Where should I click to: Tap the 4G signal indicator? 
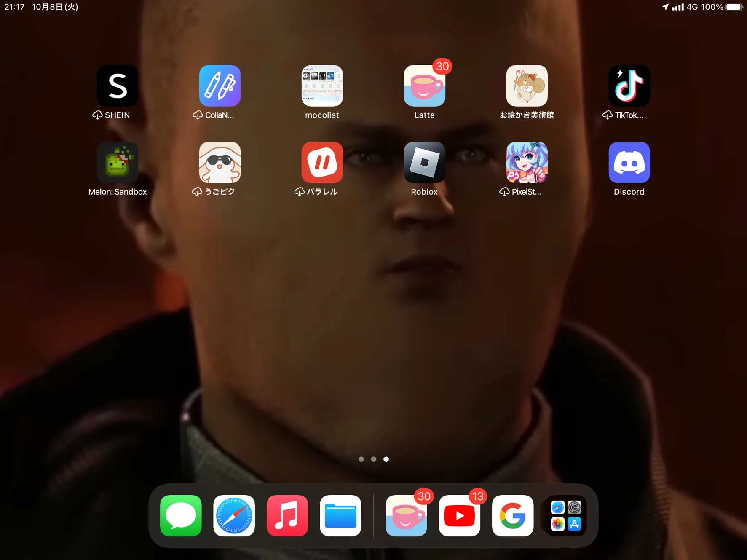692,7
